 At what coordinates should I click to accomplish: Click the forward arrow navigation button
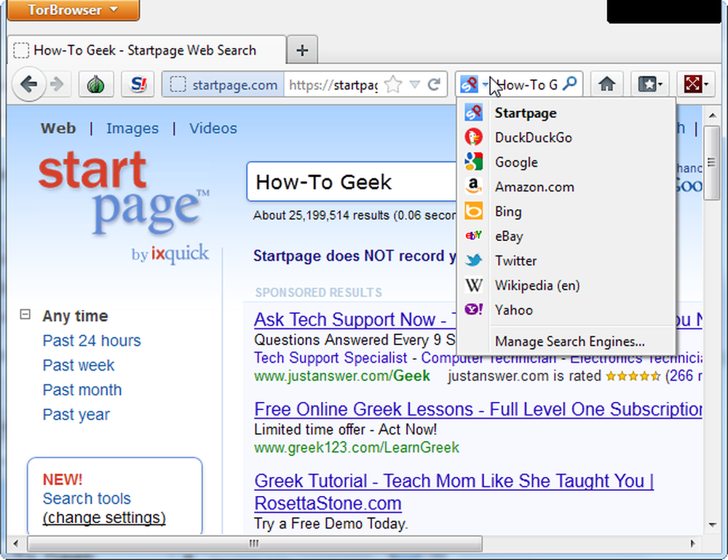(x=57, y=84)
